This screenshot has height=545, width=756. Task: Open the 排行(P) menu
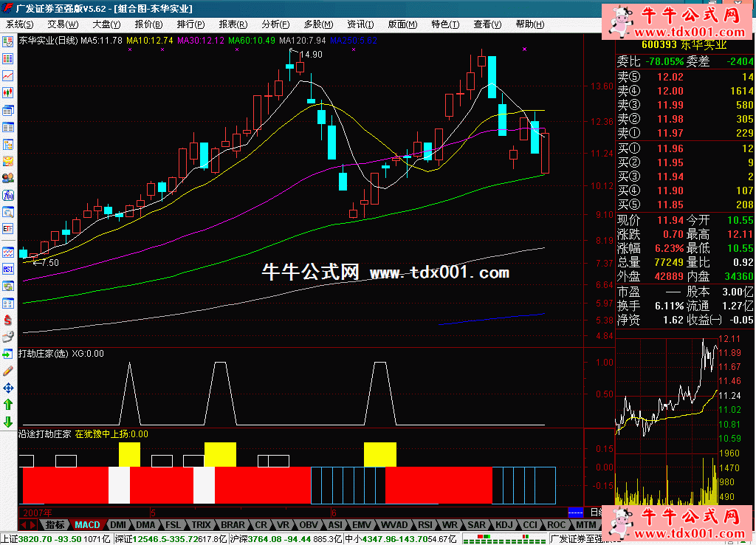(x=190, y=24)
